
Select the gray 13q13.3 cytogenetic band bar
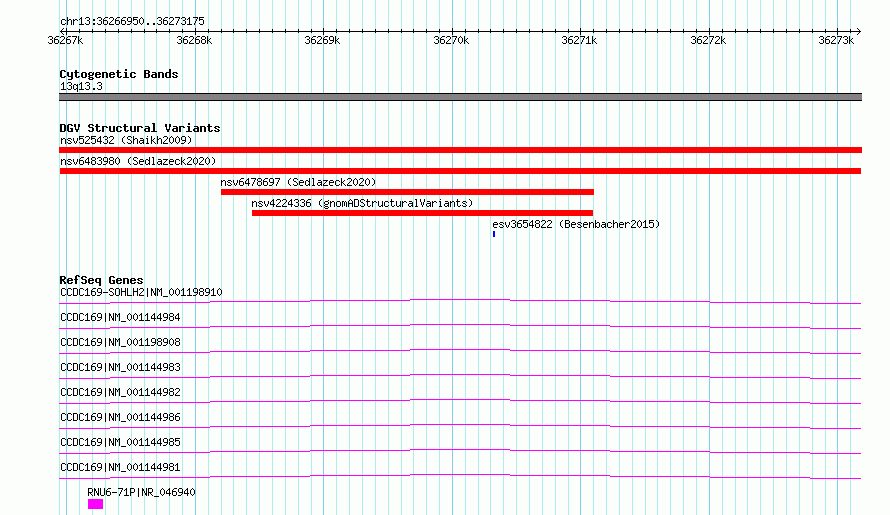(x=460, y=97)
